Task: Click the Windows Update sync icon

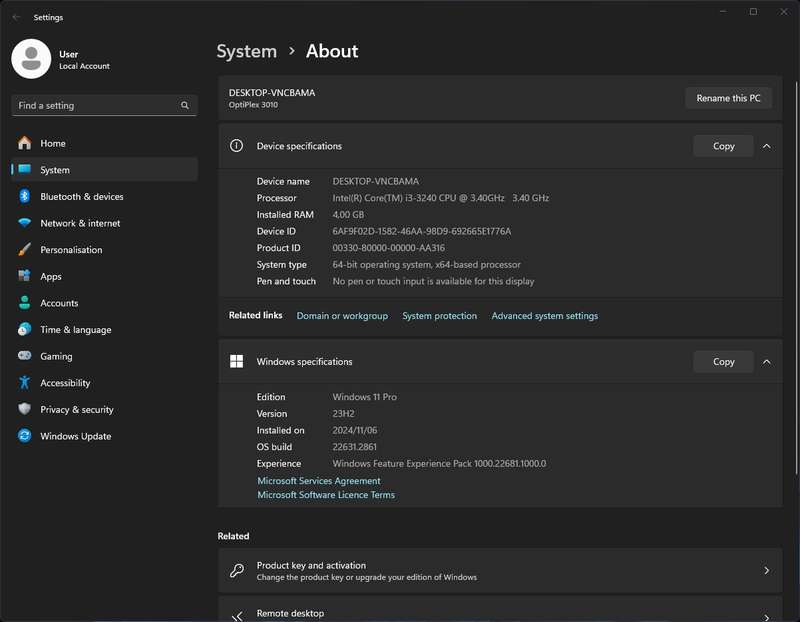Action: [x=24, y=435]
